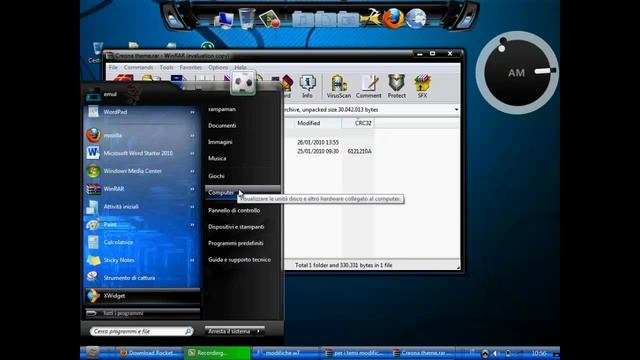Viewport: 640px width, 360px height.
Task: Open rampaman user folder link
Action: point(222,109)
